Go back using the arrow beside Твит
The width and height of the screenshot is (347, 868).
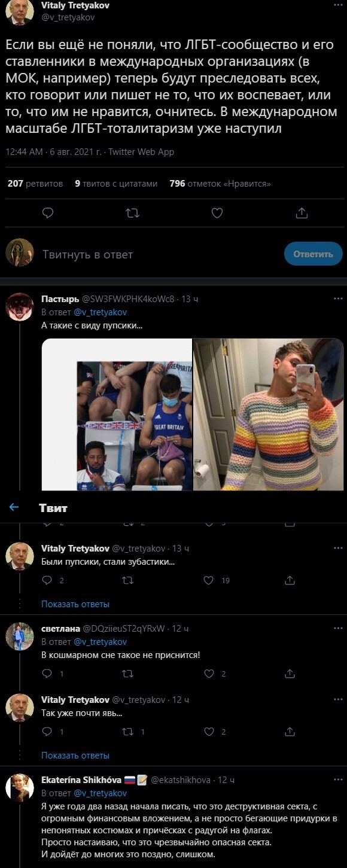point(14,507)
